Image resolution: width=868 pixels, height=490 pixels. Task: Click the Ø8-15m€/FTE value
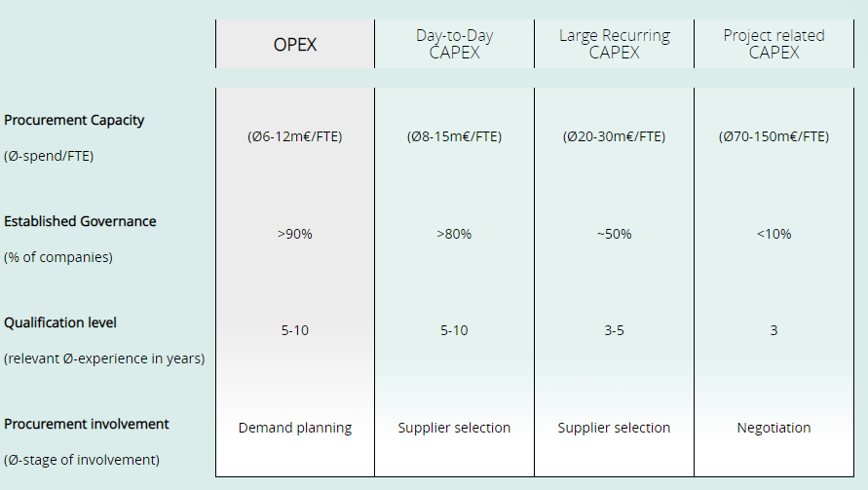(x=455, y=136)
